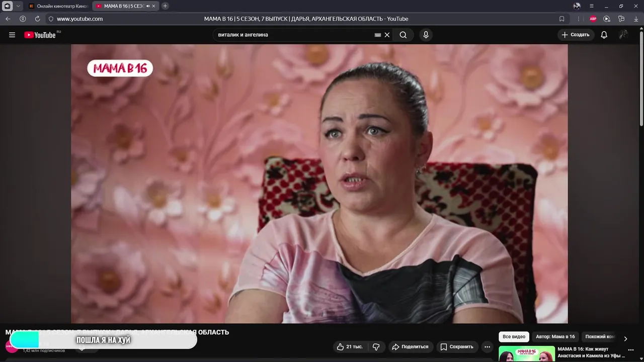The image size is (644, 362).
Task: Open recommended video thumbnail МАМА В 16
Action: click(527, 354)
